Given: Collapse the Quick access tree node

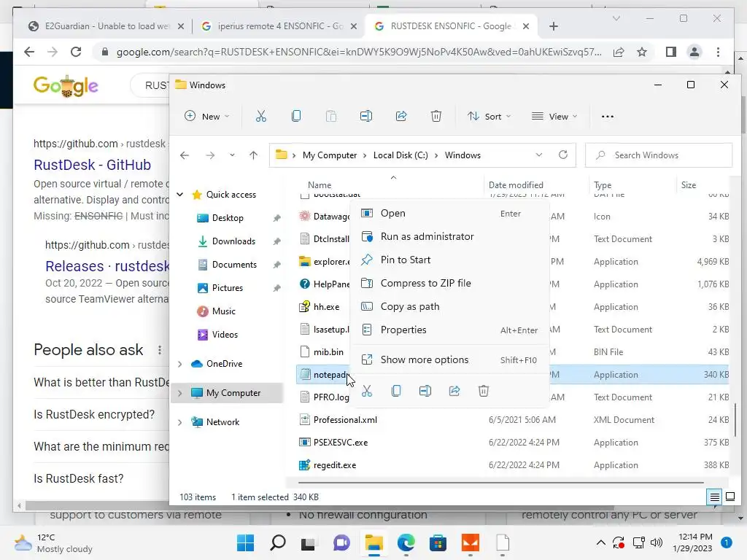Looking at the screenshot, I should 180,194.
